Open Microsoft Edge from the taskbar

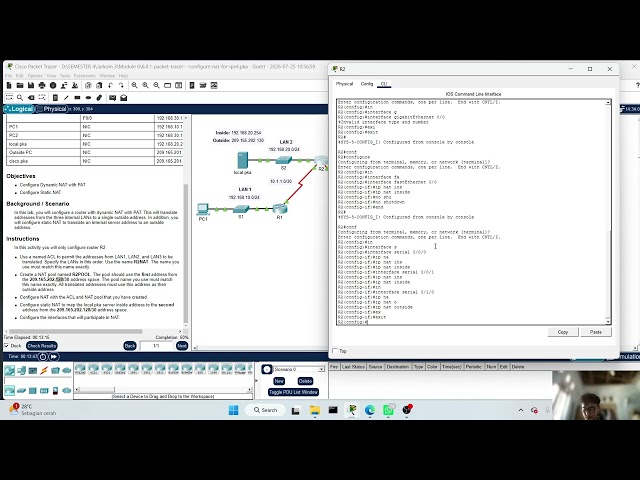pyautogui.click(x=370, y=410)
